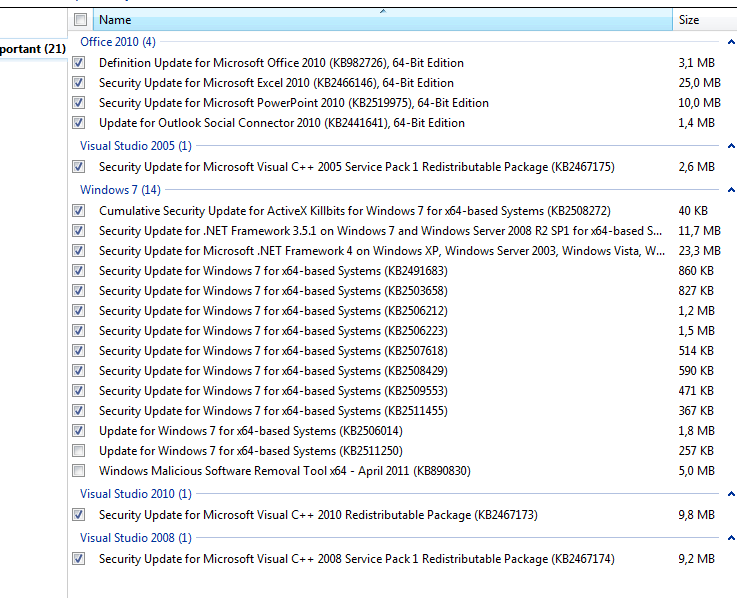Viewport: 737px width, 598px height.
Task: Click the 9,8 MB size value
Action: pyautogui.click(x=696, y=515)
